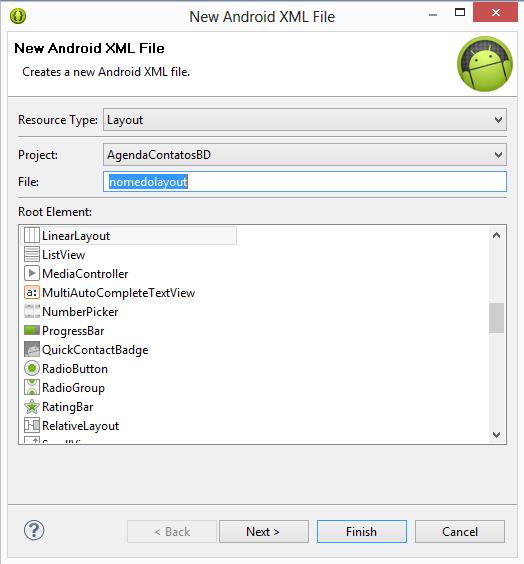524x564 pixels.
Task: Open the Resource Type dropdown
Action: 305,120
